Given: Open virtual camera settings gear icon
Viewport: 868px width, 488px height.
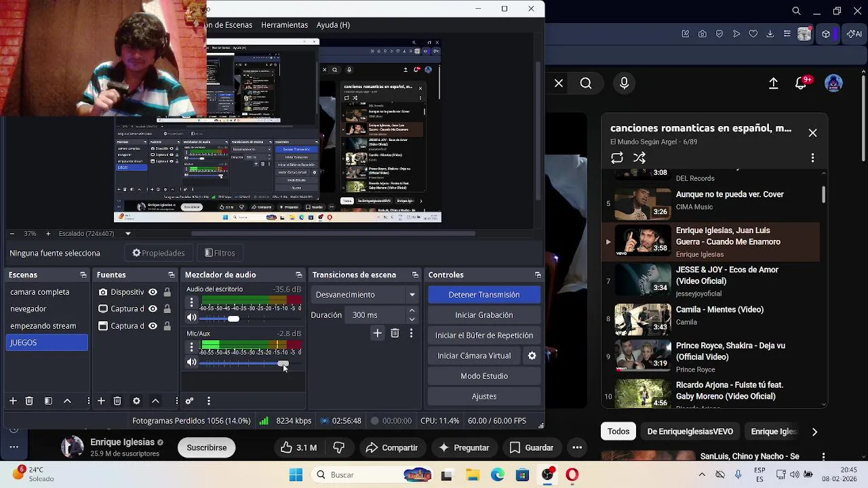Looking at the screenshot, I should (x=532, y=356).
